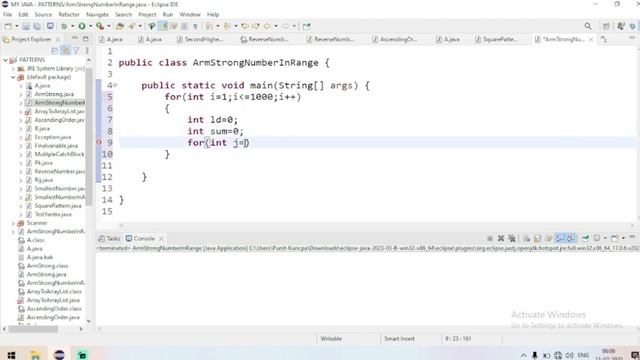Image resolution: width=640 pixels, height=360 pixels.
Task: Open the Refactor menu
Action: point(69,14)
